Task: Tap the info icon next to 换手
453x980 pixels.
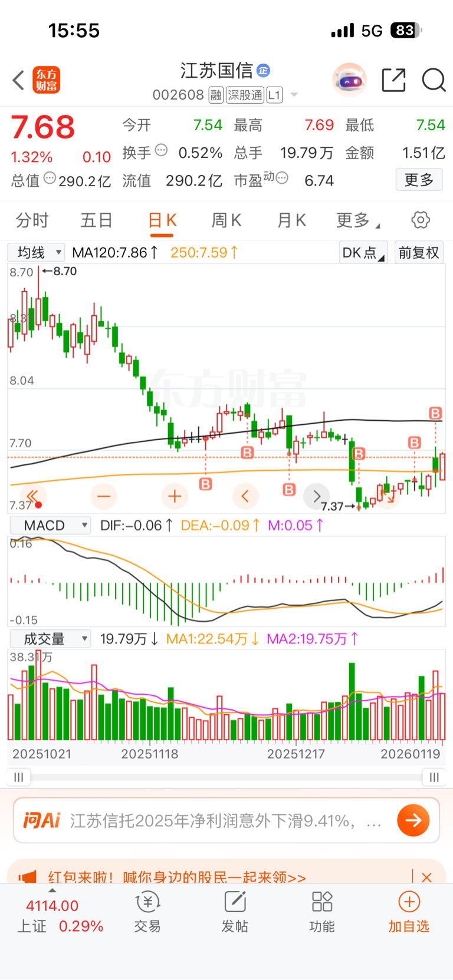Action: 161,150
